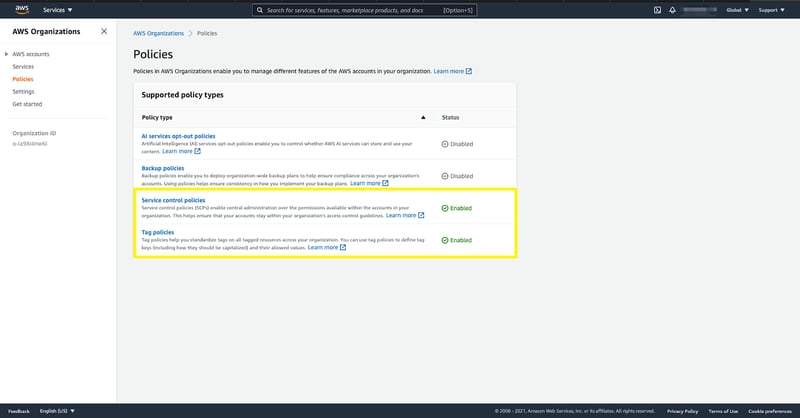Click Learn more under Tag policies

(322, 248)
